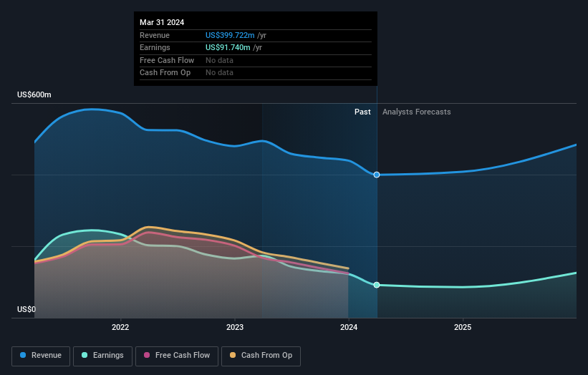Toggle the Revenue legend button
This screenshot has height=375, width=588.
click(x=41, y=356)
